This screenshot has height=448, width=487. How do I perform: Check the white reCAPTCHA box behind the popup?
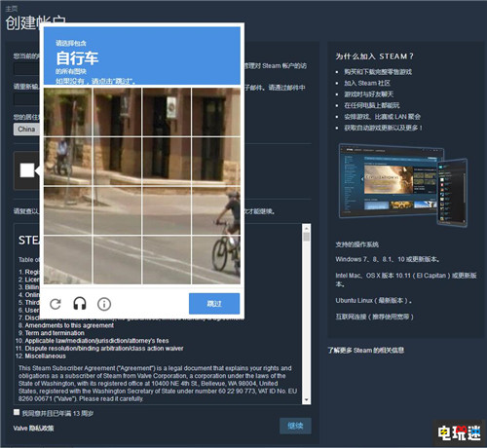pyautogui.click(x=27, y=170)
